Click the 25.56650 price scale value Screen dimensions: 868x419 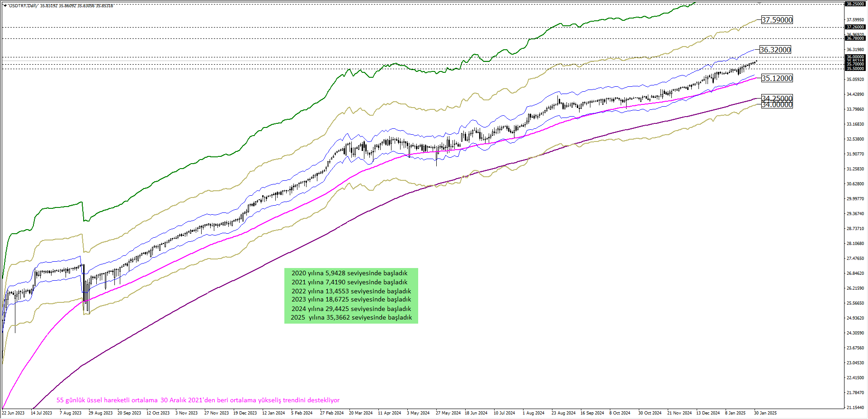click(x=855, y=303)
